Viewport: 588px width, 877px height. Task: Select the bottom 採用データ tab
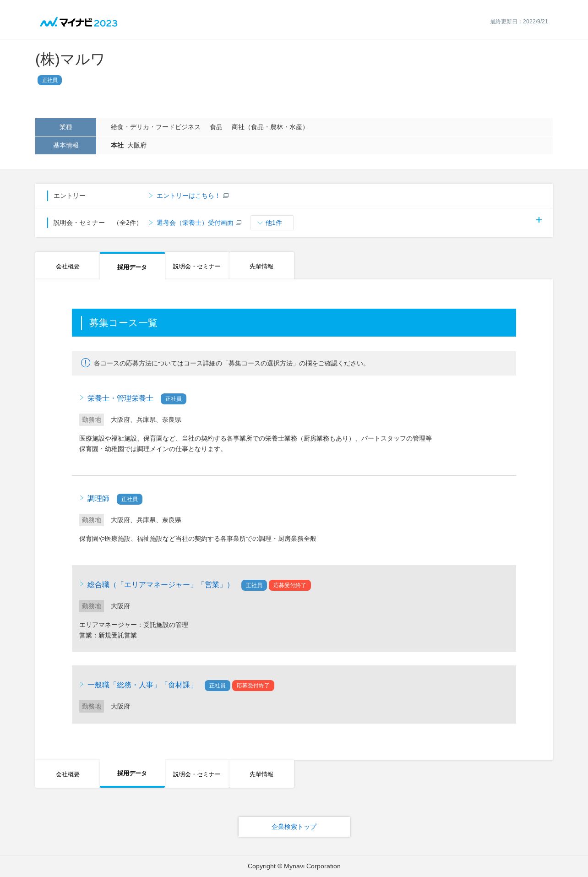coord(132,774)
